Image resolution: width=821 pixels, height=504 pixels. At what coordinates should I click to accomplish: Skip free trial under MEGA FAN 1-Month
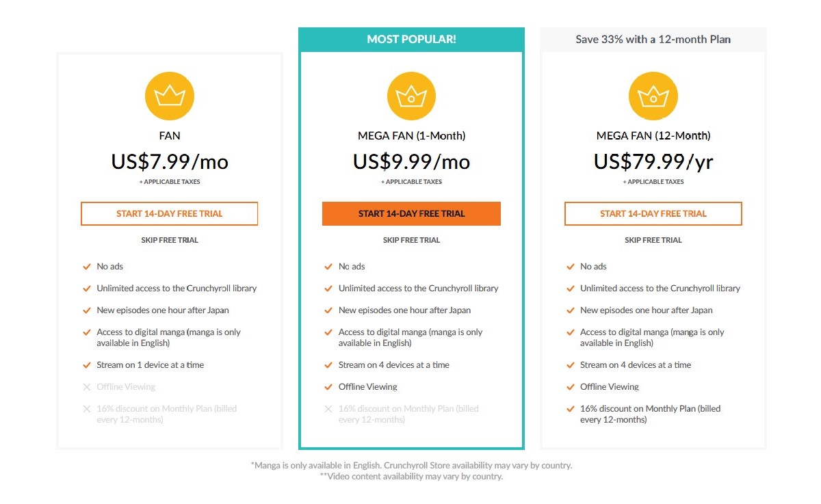point(411,240)
